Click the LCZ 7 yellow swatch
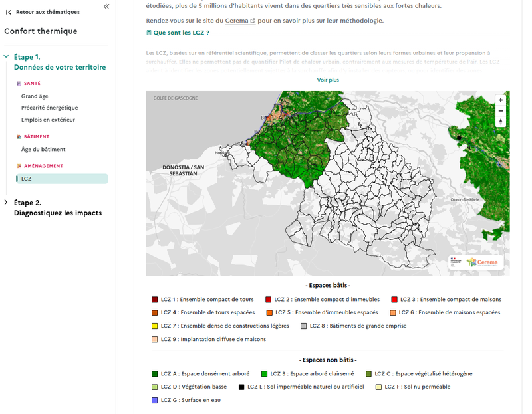 pos(155,326)
